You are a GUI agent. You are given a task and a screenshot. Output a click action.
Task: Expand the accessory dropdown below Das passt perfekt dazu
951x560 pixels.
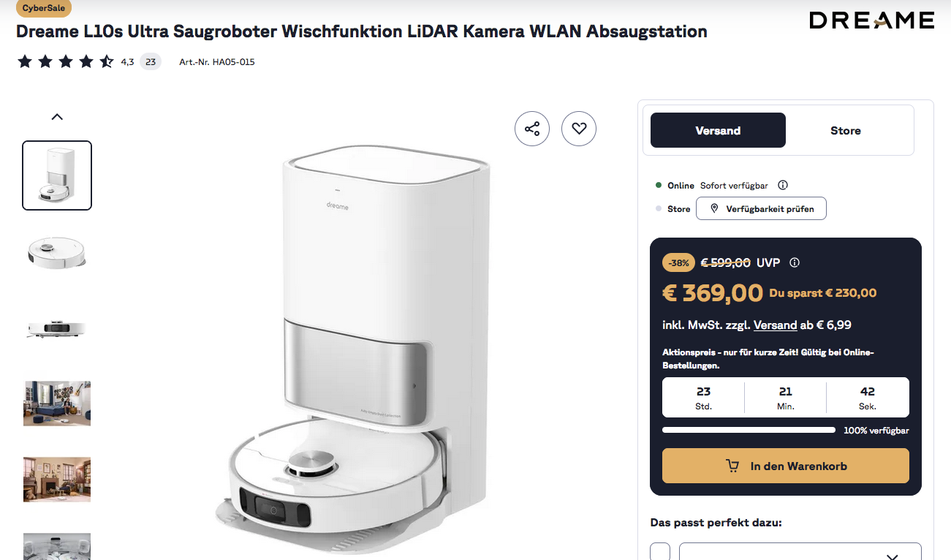pos(800,552)
